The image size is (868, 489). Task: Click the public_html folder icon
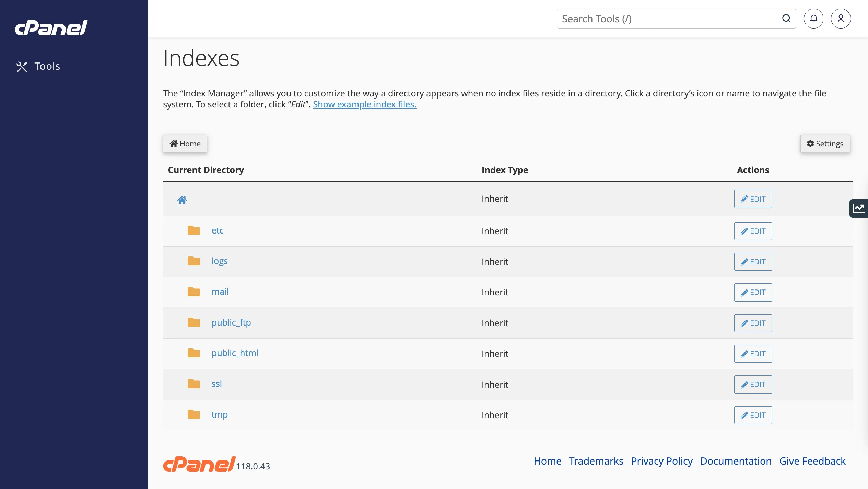[194, 353]
